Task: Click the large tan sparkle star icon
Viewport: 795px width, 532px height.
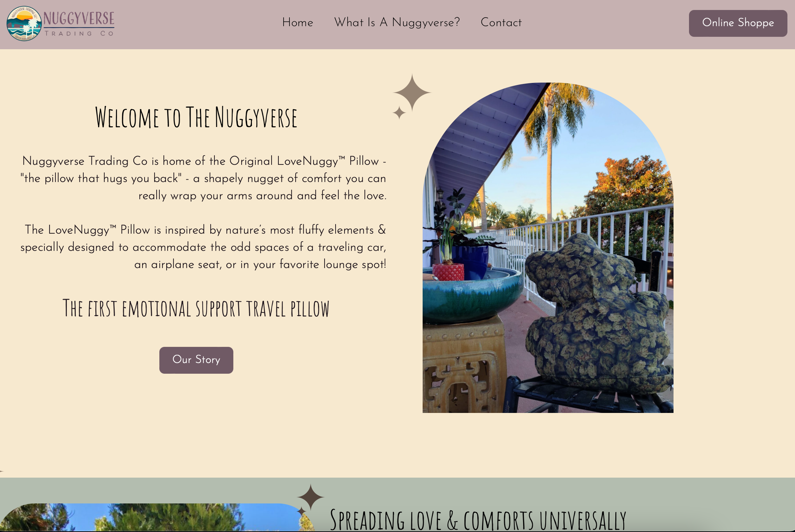Action: coord(412,93)
